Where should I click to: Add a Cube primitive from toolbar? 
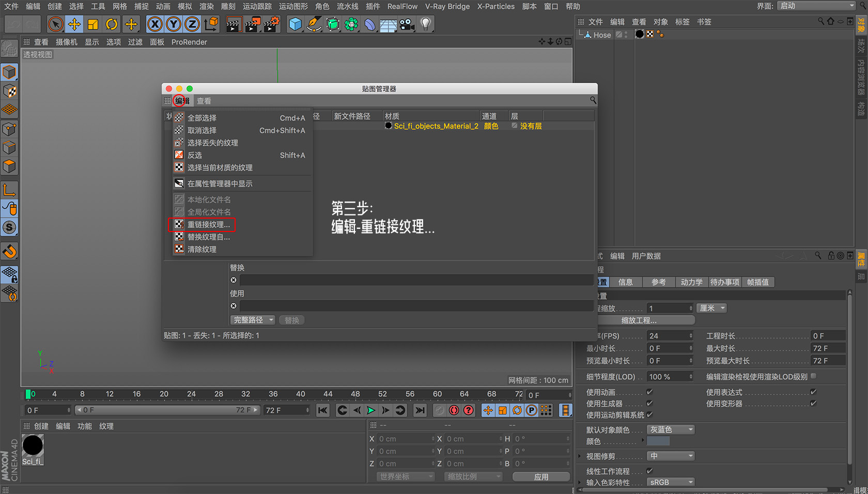click(x=295, y=24)
